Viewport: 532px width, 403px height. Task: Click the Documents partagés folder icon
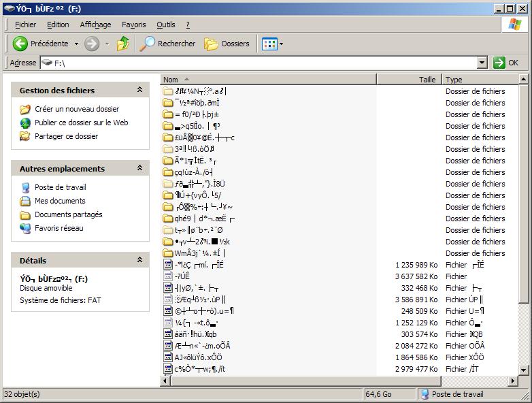(25, 215)
